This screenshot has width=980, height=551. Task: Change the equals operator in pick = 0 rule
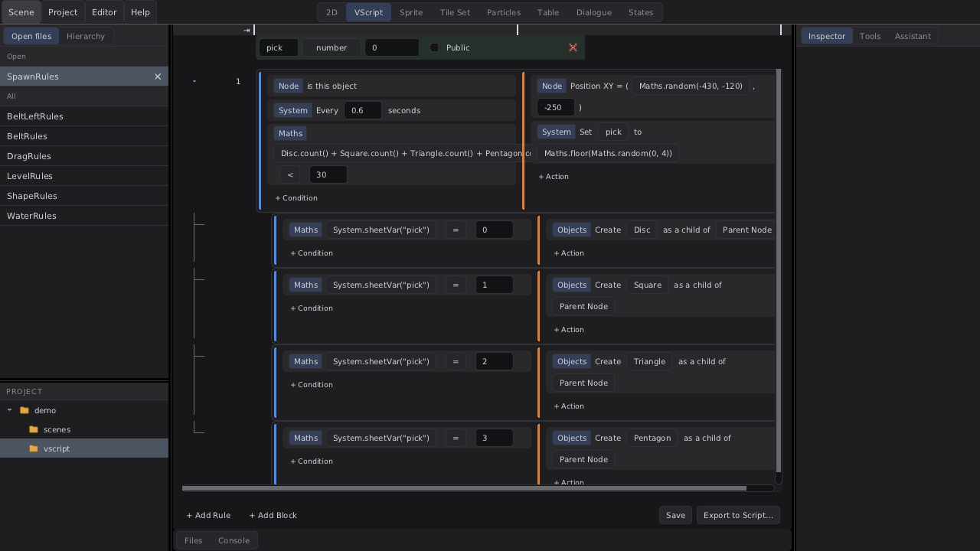[x=455, y=230]
